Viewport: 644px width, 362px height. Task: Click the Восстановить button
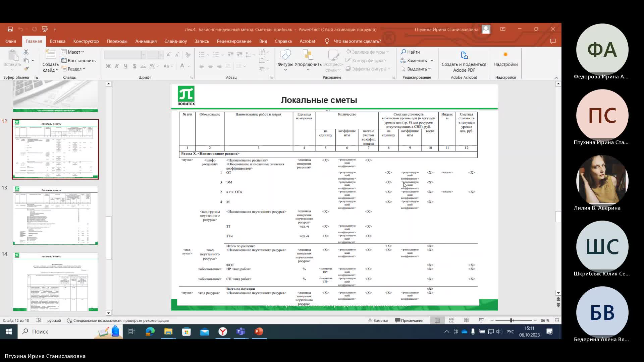click(x=78, y=60)
